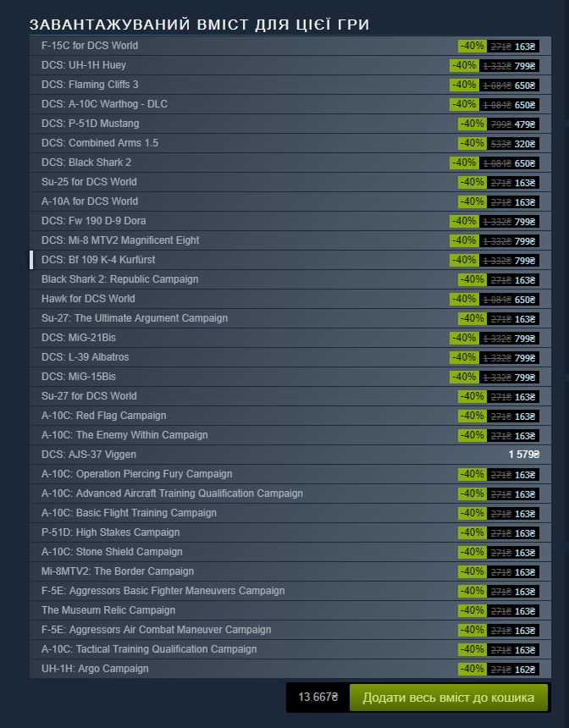This screenshot has width=569, height=728.
Task: Select F-5E: Aggressors Air Combat Maneuver Campaign
Action: click(x=290, y=631)
